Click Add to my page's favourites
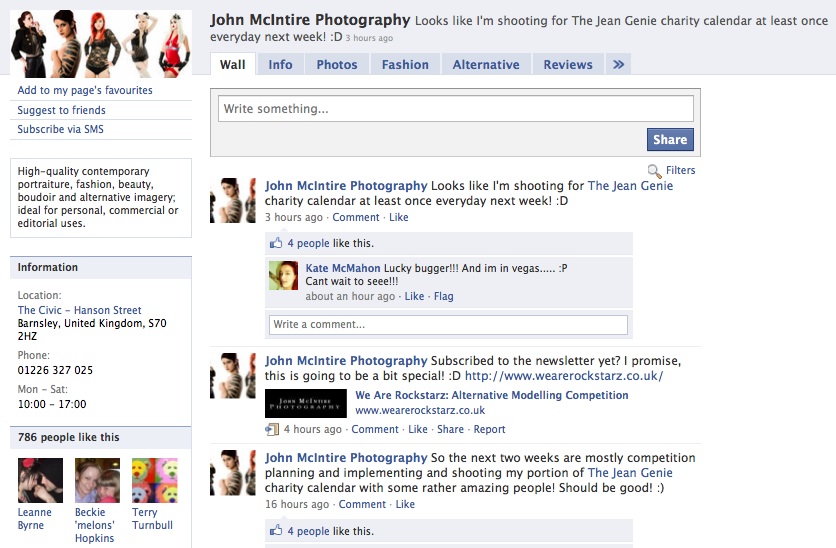This screenshot has height=548, width=836. [85, 90]
